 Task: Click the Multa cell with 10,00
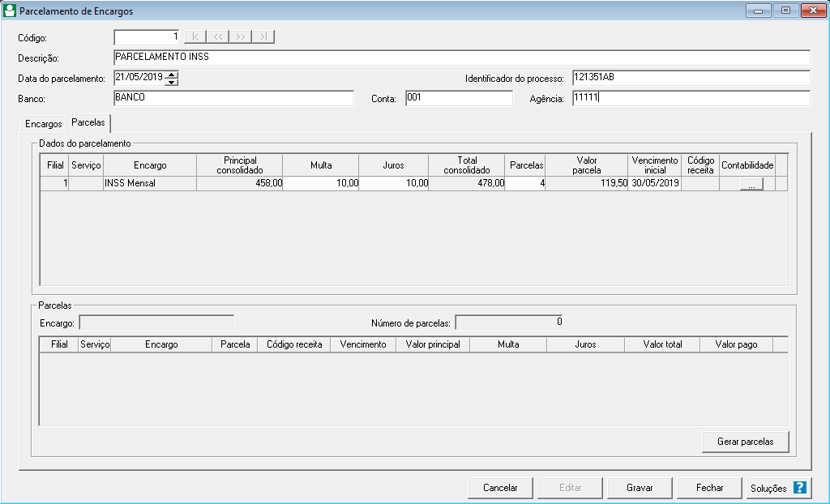tap(321, 184)
